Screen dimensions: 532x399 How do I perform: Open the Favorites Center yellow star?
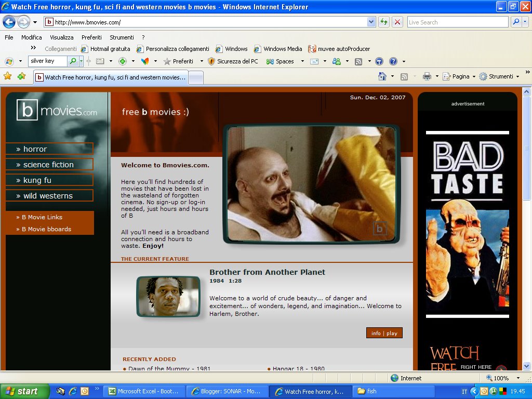7,76
